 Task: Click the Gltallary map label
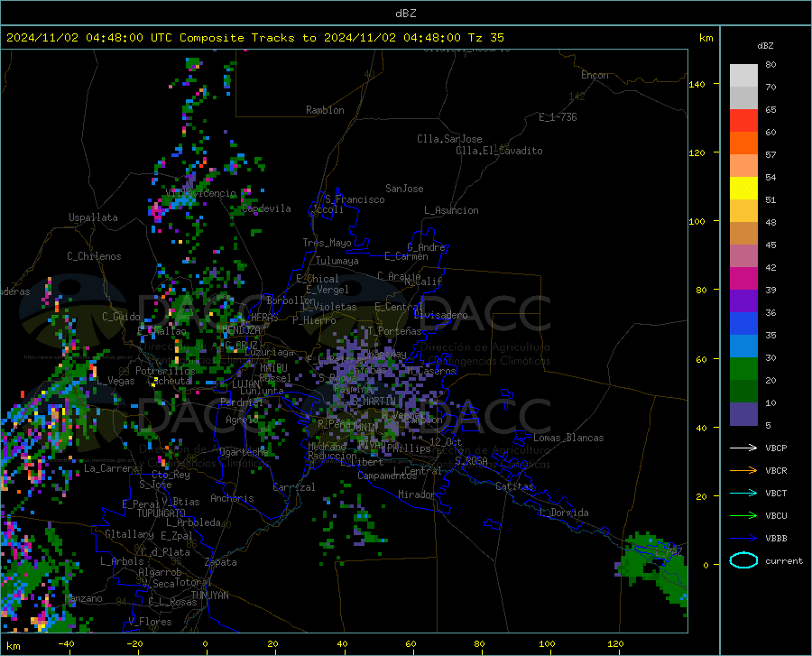[x=129, y=534]
